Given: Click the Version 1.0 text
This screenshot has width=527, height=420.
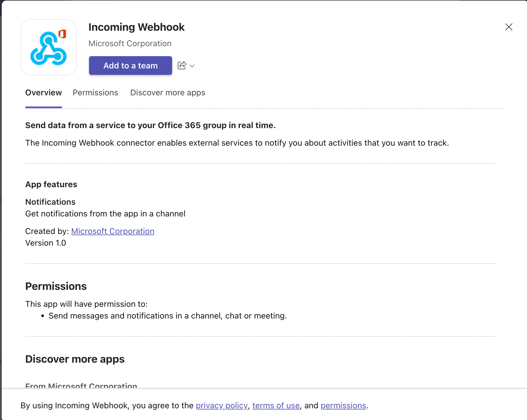Looking at the screenshot, I should [46, 243].
